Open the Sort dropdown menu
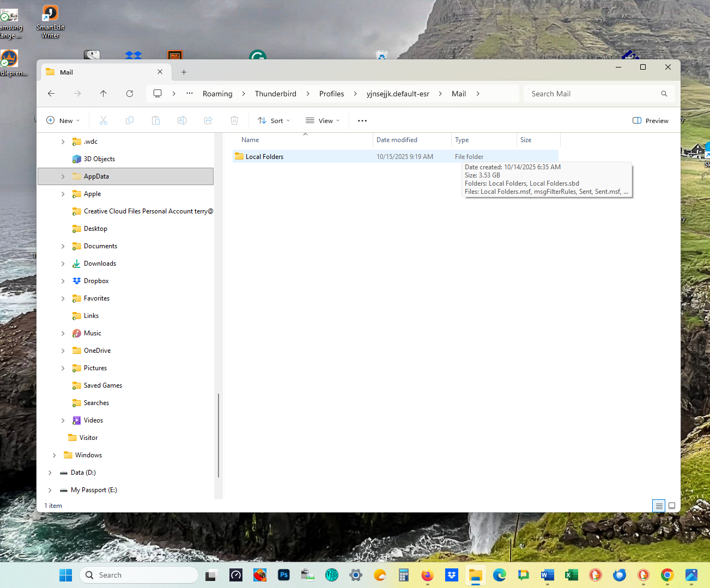The image size is (710, 588). 274,121
